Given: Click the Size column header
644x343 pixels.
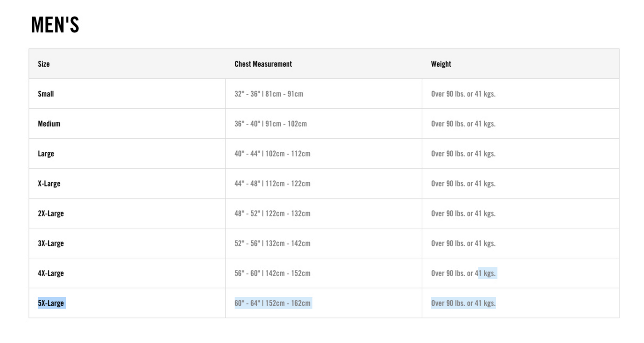Looking at the screenshot, I should 44,64.
